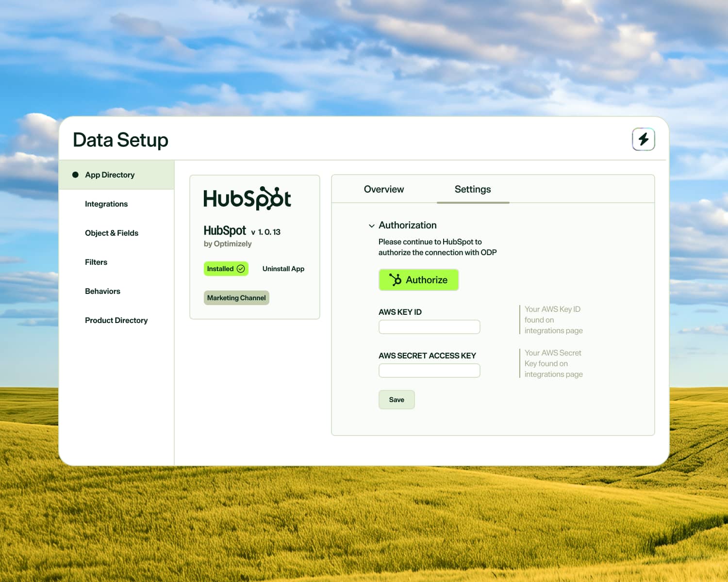The height and width of the screenshot is (582, 728).
Task: Focus the AWS KEY ID field
Action: (430, 327)
